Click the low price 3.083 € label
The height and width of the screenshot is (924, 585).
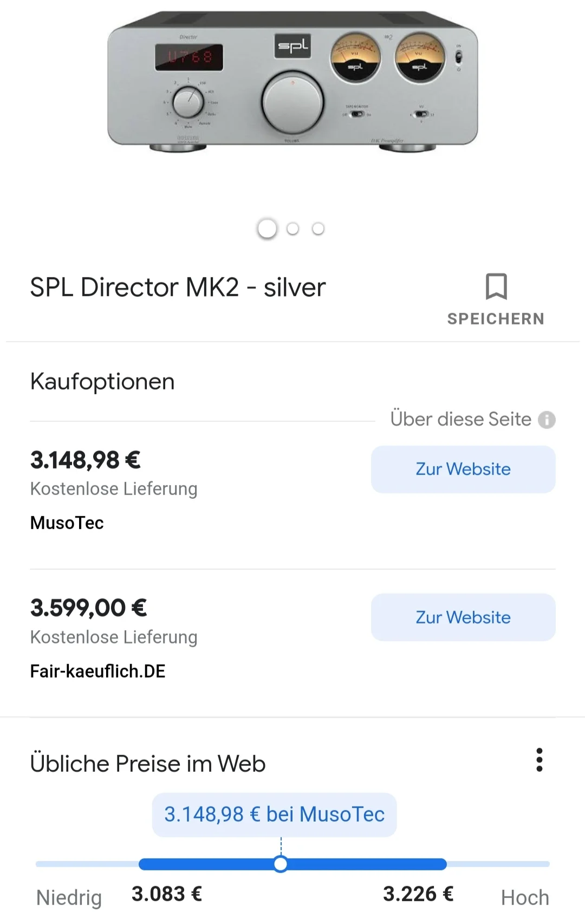pyautogui.click(x=167, y=894)
